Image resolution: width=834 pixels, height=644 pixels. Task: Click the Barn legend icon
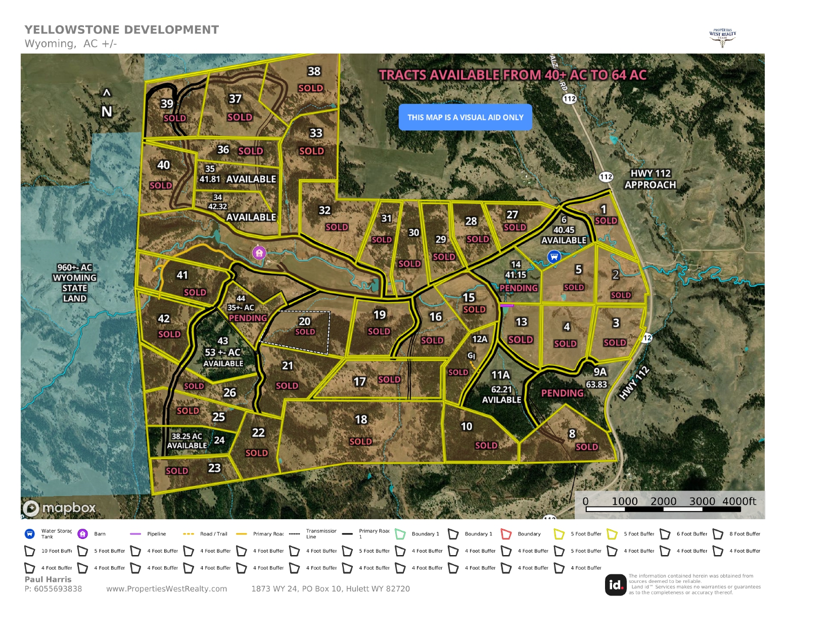pos(83,534)
